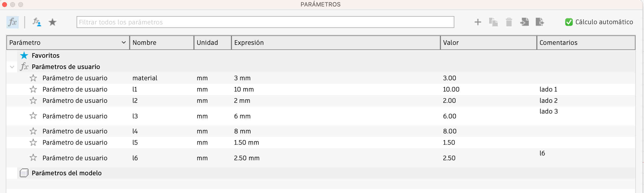This screenshot has width=644, height=193.
Task: Click the favorites star filter in toolbar
Action: pyautogui.click(x=53, y=22)
